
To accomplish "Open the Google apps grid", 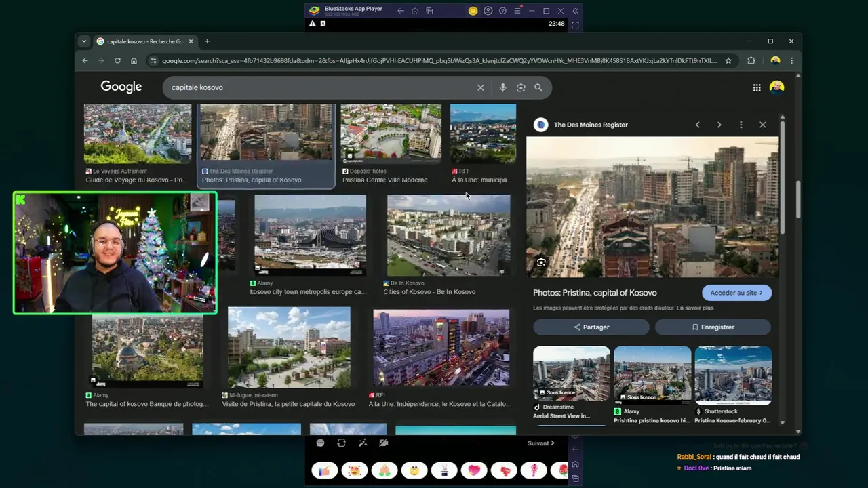I will [757, 87].
